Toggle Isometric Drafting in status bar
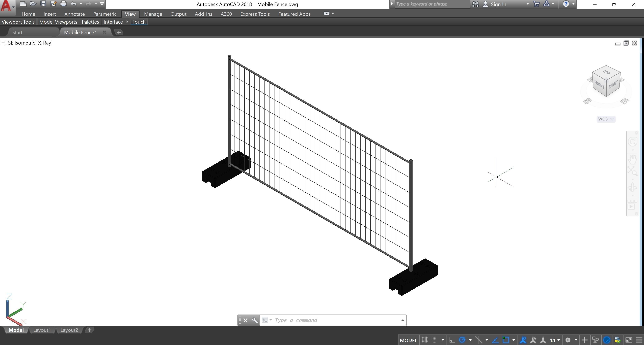Viewport: 644px width, 345px height. point(478,340)
